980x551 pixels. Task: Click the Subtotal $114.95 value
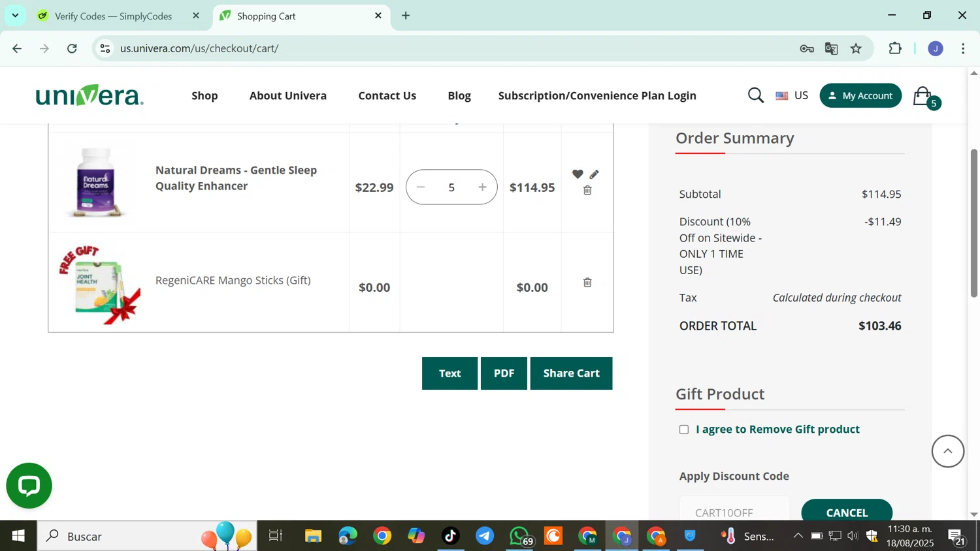tap(881, 194)
